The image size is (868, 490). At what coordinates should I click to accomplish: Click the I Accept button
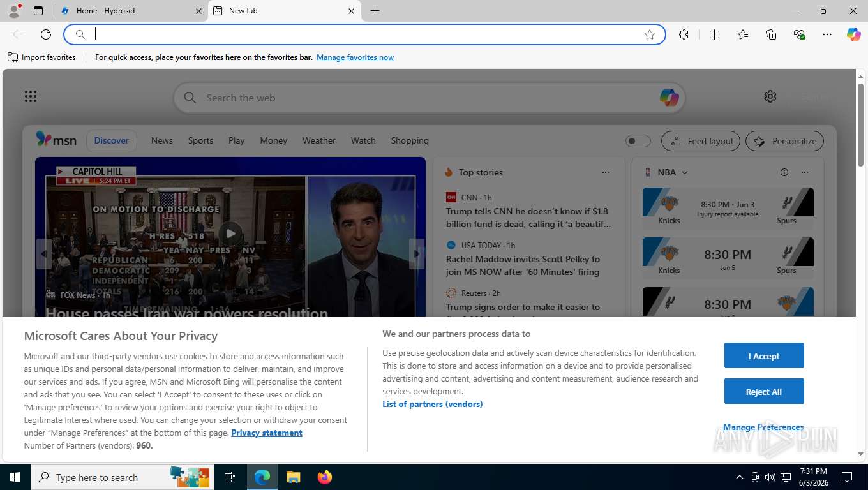point(764,355)
